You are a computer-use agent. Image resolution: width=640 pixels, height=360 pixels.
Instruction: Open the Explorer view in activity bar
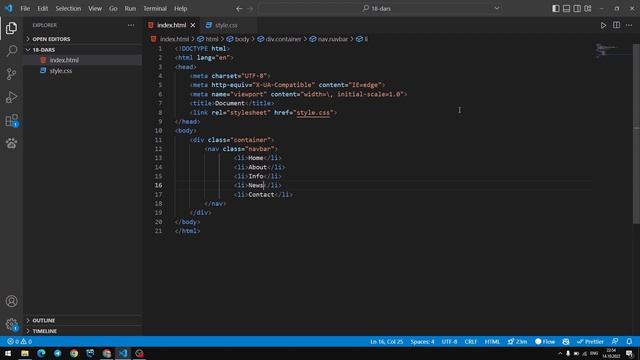coord(11,28)
